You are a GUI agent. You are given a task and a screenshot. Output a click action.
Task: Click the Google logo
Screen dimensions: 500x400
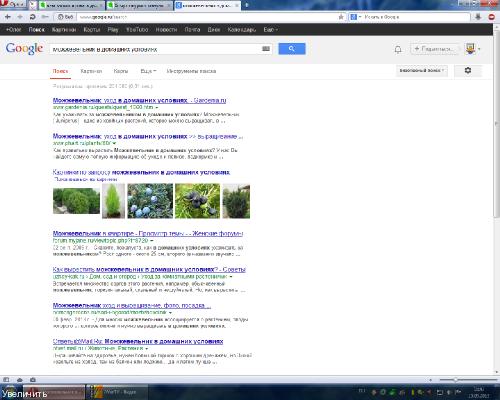pos(24,49)
